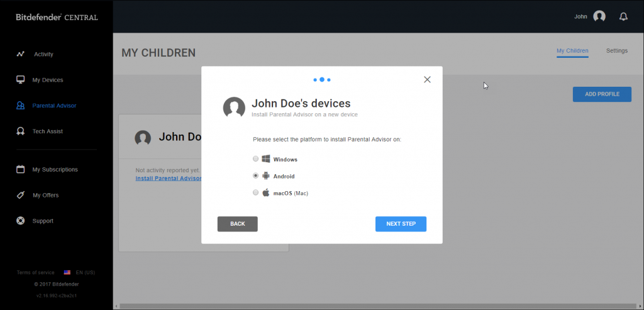The width and height of the screenshot is (644, 310).
Task: Click the Apple logo icon in dialog
Action: click(266, 192)
